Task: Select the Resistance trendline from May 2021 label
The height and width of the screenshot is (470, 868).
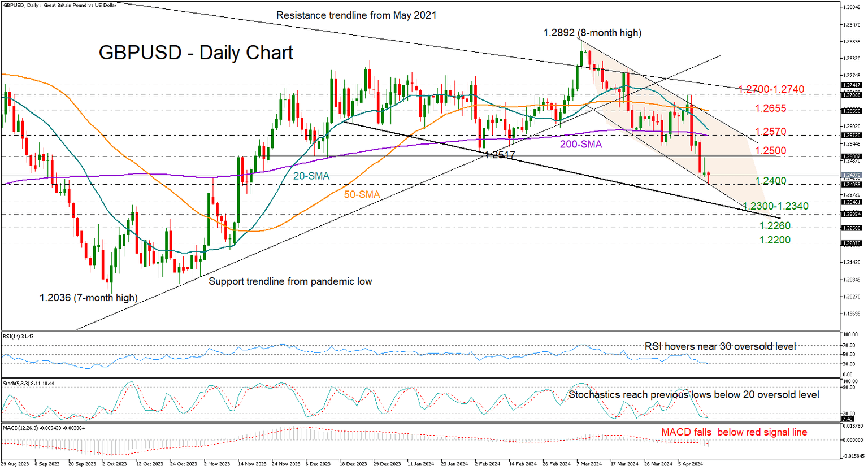Action: pyautogui.click(x=355, y=15)
